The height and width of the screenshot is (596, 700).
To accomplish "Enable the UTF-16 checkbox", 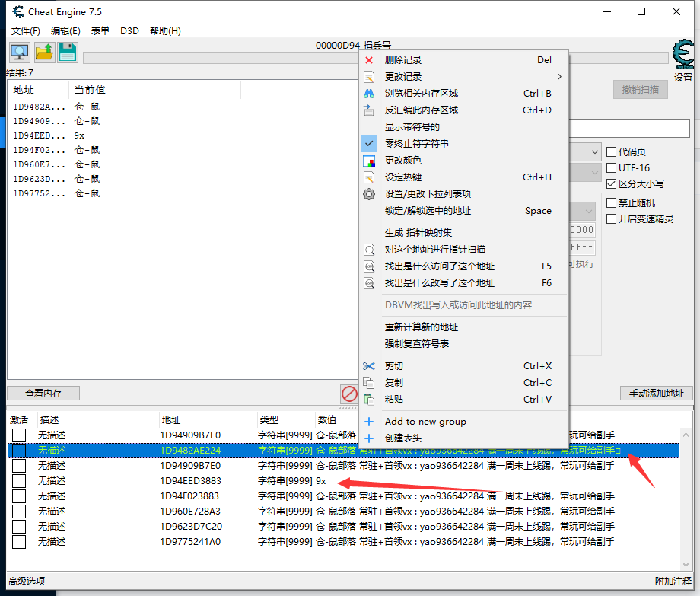I will (611, 167).
